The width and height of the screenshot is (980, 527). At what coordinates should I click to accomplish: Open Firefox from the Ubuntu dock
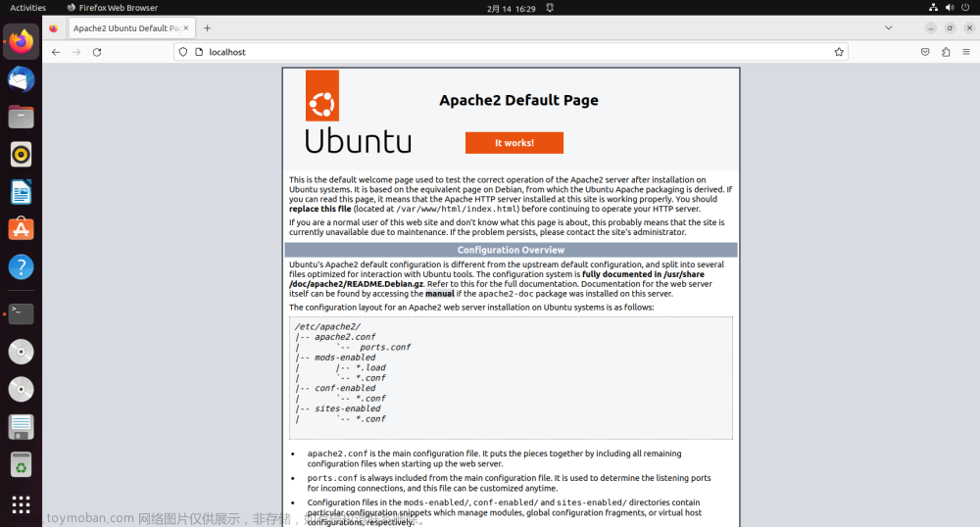coord(21,42)
